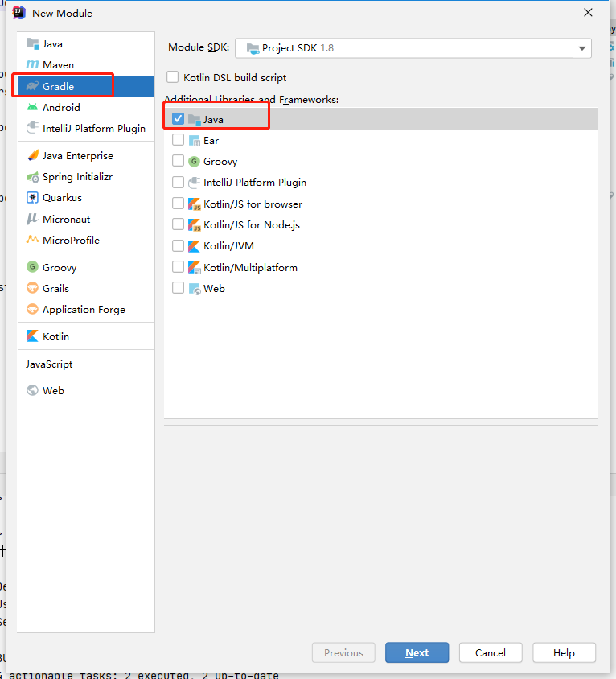The width and height of the screenshot is (616, 679).
Task: Click the Groovy framework green icon
Action: [x=194, y=162]
